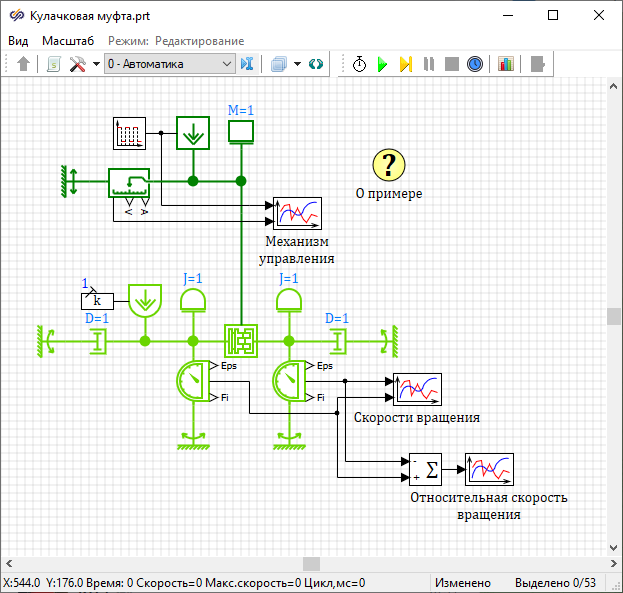The width and height of the screenshot is (623, 593).
Task: Open the '0 - Автоматика' layer dropdown
Action: click(x=169, y=64)
